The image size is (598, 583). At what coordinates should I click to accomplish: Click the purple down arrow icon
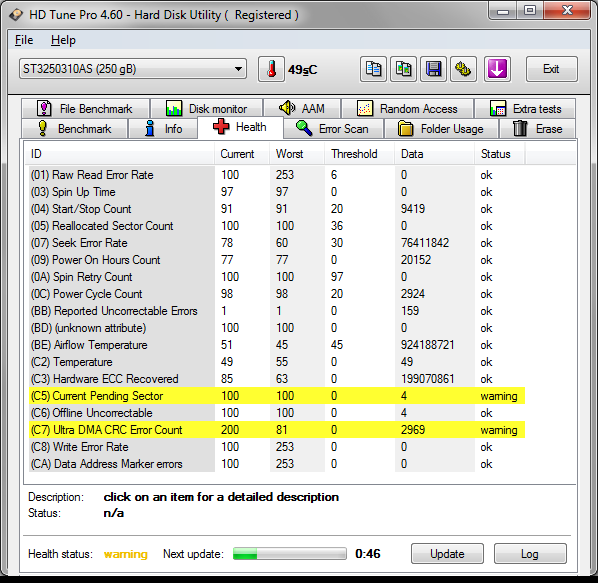pos(497,69)
